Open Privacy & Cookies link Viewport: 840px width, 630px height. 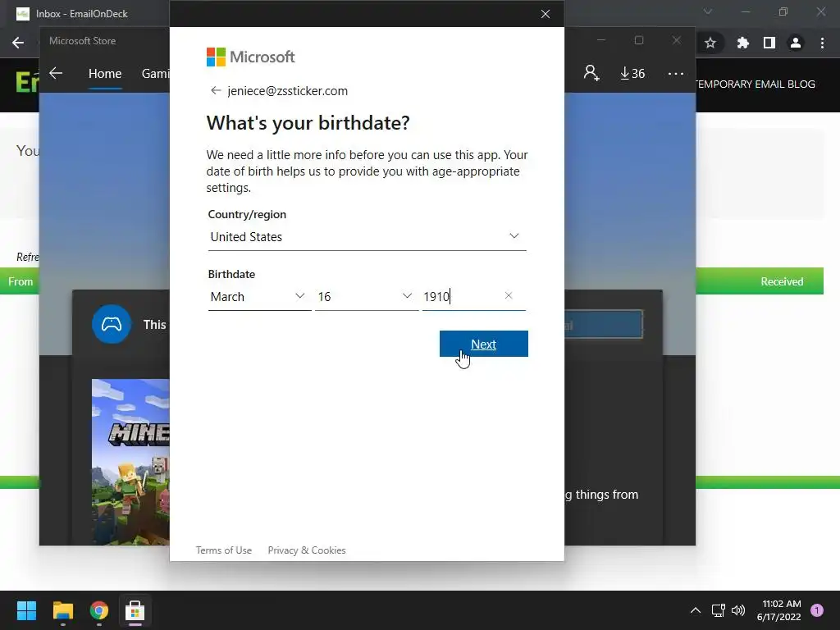[x=307, y=550]
